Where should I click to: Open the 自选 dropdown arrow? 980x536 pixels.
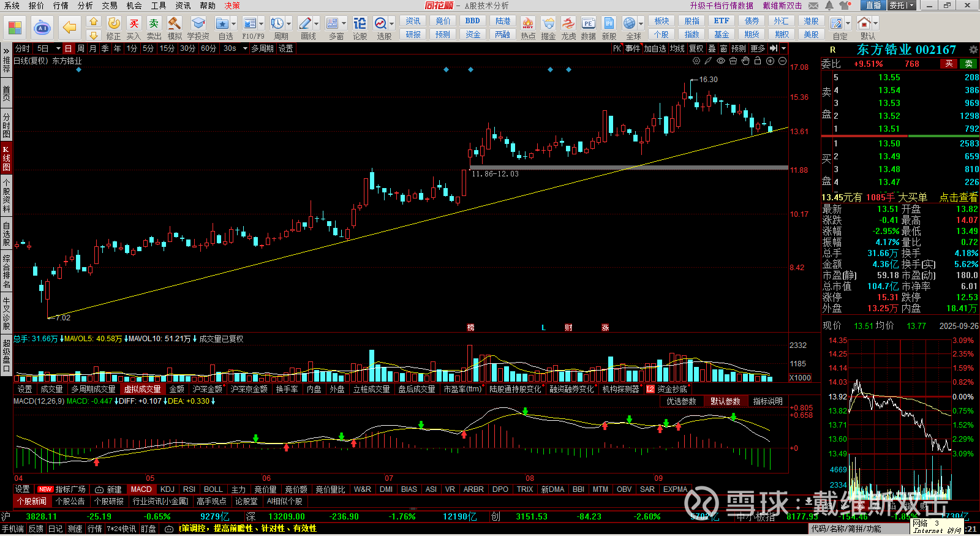(234, 24)
